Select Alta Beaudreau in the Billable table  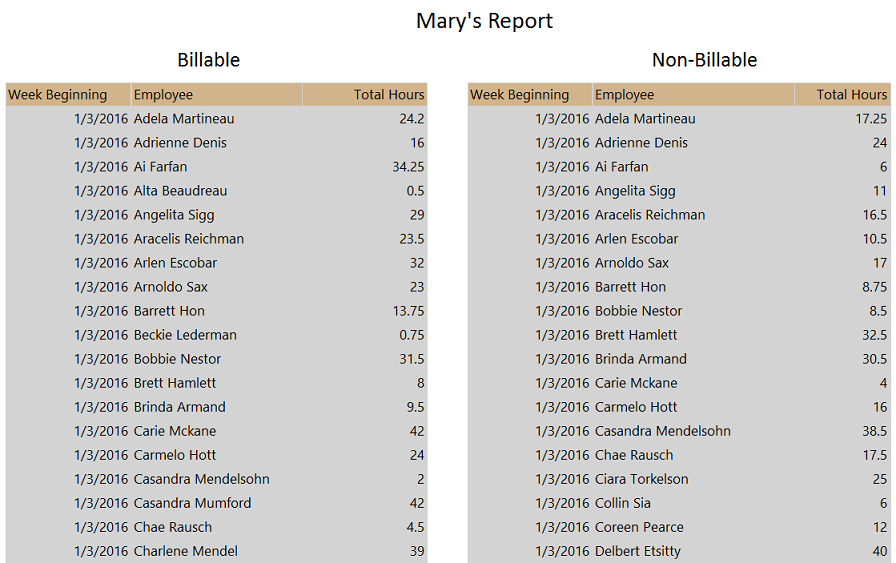coord(180,191)
